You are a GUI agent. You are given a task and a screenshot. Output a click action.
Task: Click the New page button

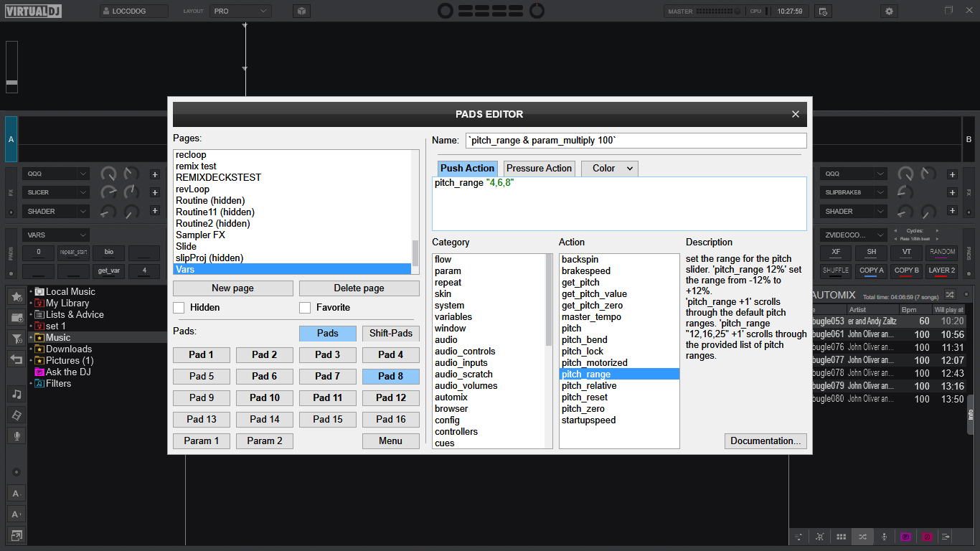pos(232,288)
